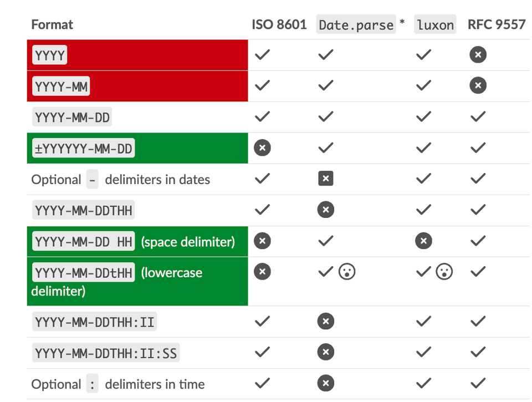The width and height of the screenshot is (532, 402).
Task: Click the RFC 9557 column header
Action: click(x=496, y=24)
